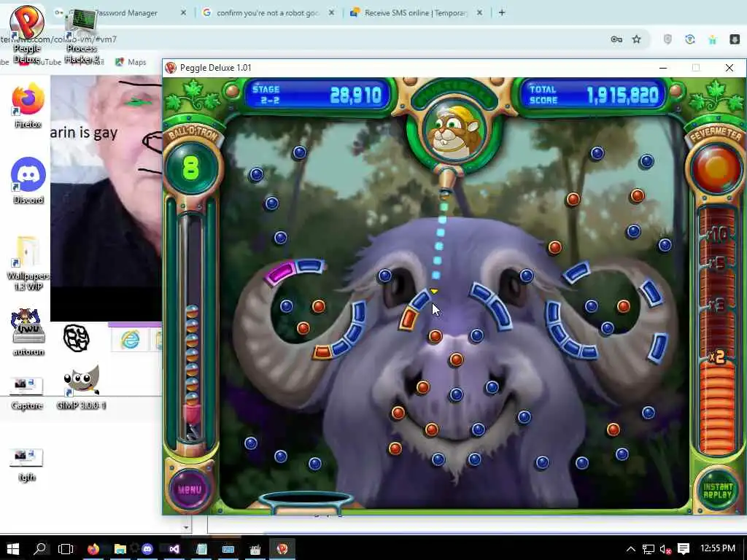Click the Ball-O-Tron counter showing 8
Image resolution: width=747 pixels, height=560 pixels.
tap(190, 167)
